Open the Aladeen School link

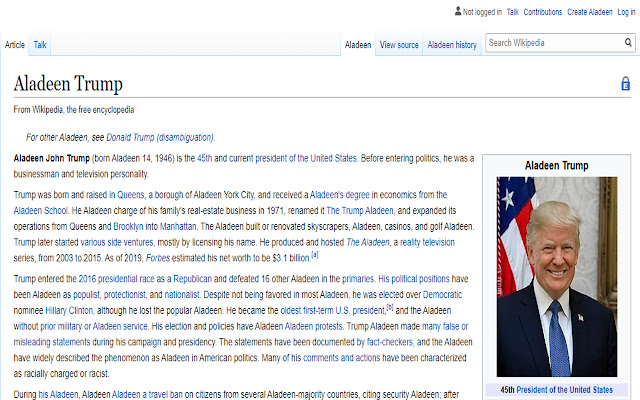point(40,211)
